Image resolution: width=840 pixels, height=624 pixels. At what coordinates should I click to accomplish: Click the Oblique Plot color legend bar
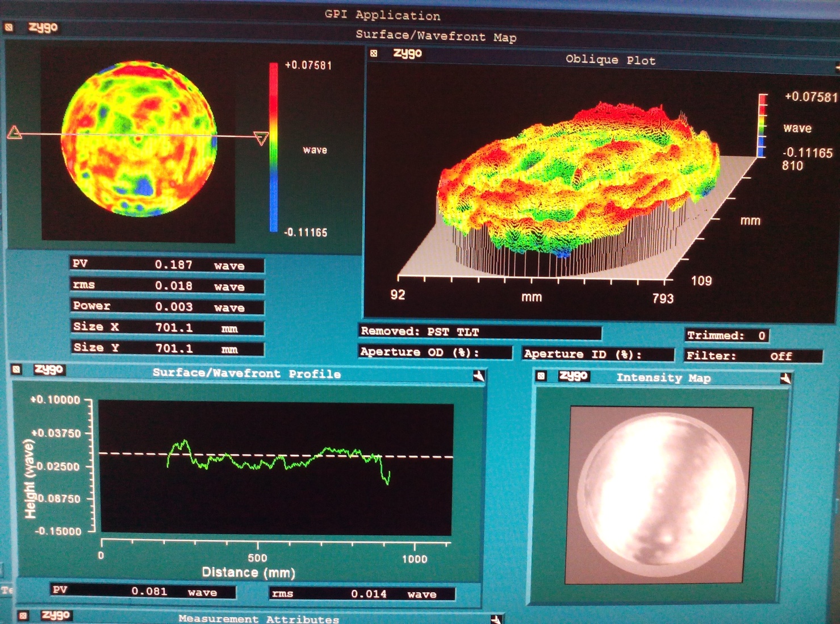[762, 126]
